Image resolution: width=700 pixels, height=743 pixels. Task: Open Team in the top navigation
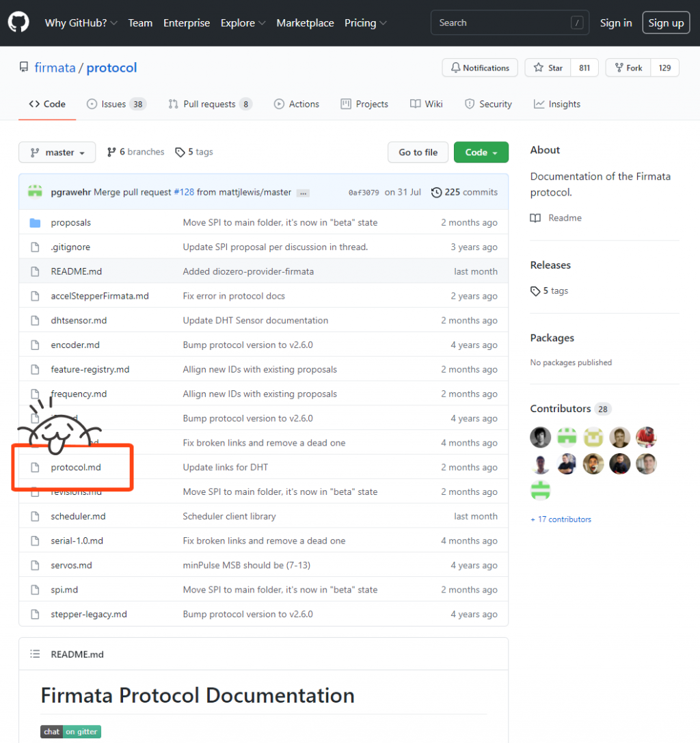(140, 23)
